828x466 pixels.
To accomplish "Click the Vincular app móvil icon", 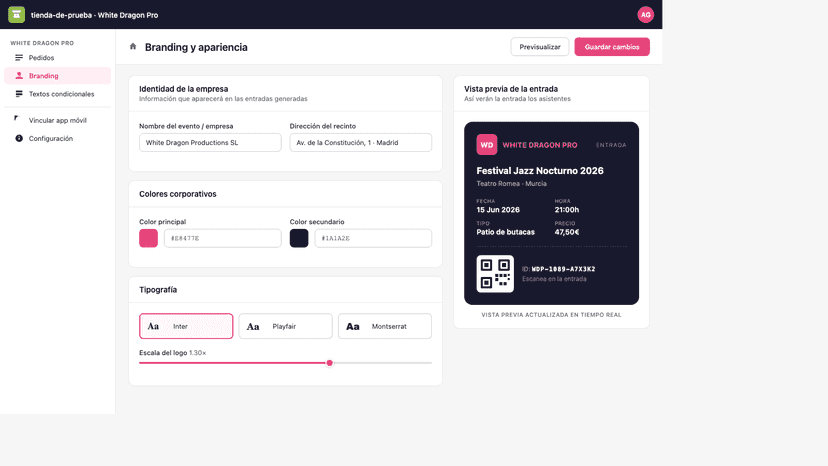I will point(16,118).
